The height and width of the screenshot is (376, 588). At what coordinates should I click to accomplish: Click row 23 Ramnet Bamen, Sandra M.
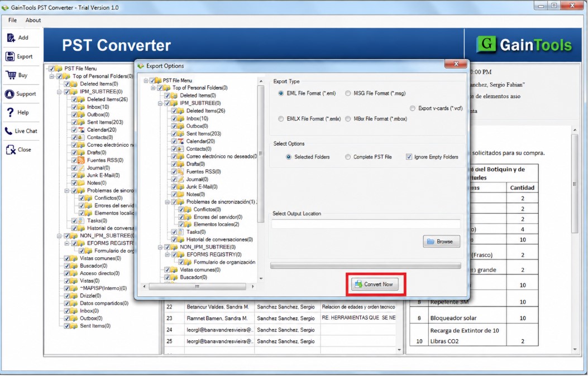point(279,319)
